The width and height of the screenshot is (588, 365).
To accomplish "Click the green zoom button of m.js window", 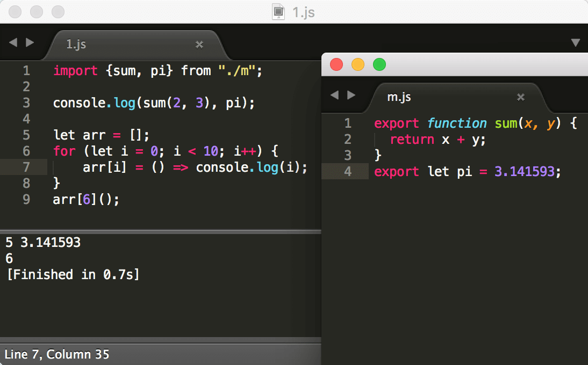I will tap(379, 64).
